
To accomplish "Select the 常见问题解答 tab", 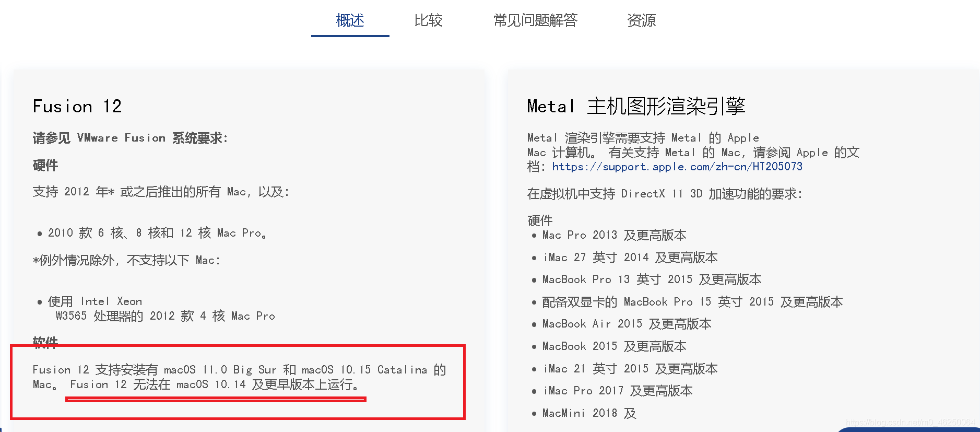I will pyautogui.click(x=535, y=20).
